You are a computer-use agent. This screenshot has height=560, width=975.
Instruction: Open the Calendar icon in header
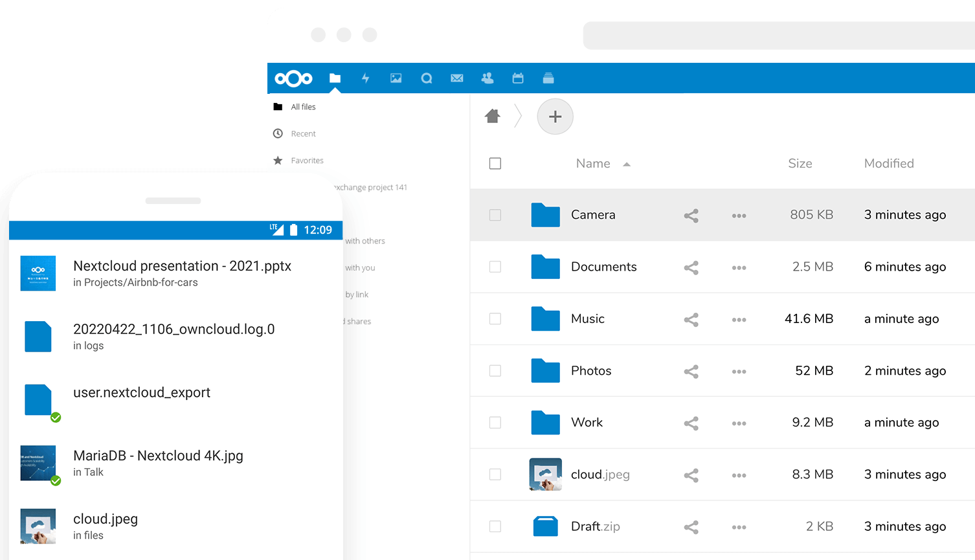(x=518, y=78)
